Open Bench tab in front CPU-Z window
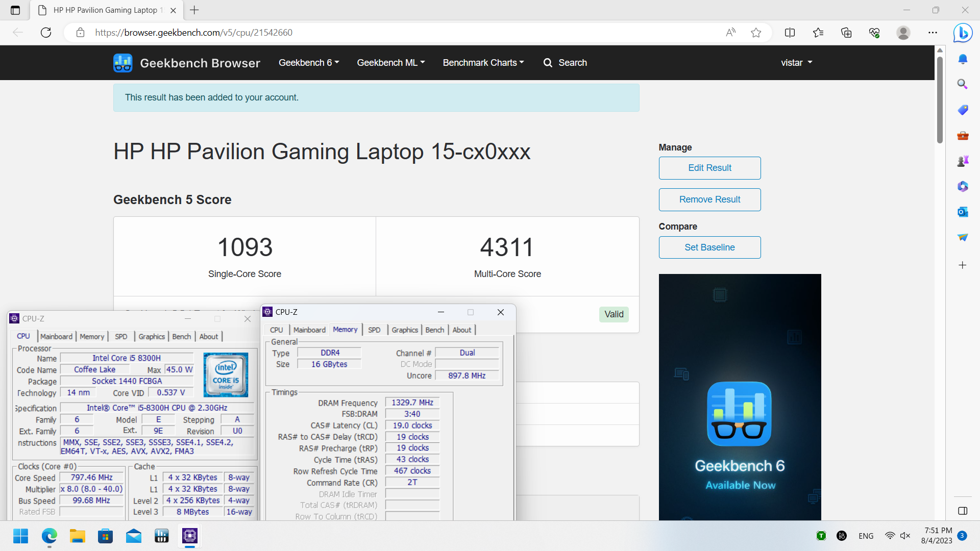The width and height of the screenshot is (980, 551). click(435, 330)
